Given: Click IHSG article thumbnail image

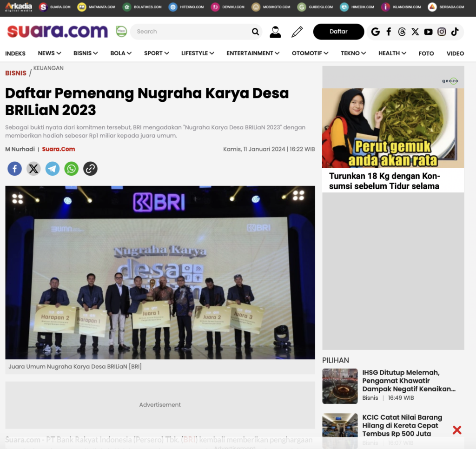Looking at the screenshot, I should [340, 386].
